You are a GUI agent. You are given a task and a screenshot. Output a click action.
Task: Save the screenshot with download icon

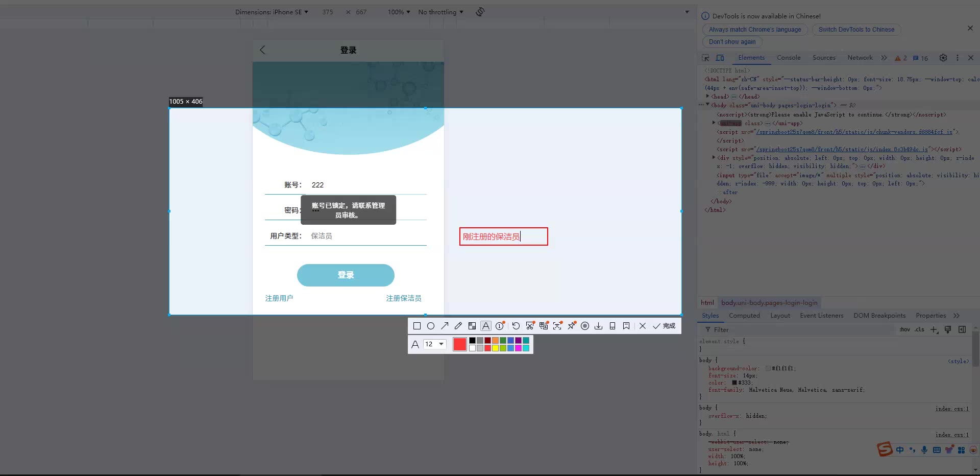599,326
